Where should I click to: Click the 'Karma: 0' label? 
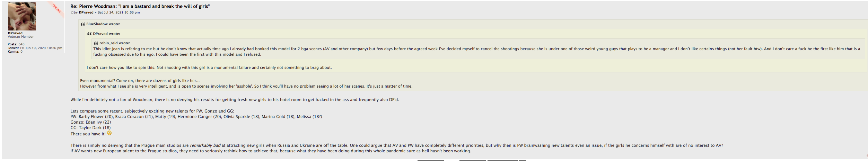pos(15,52)
